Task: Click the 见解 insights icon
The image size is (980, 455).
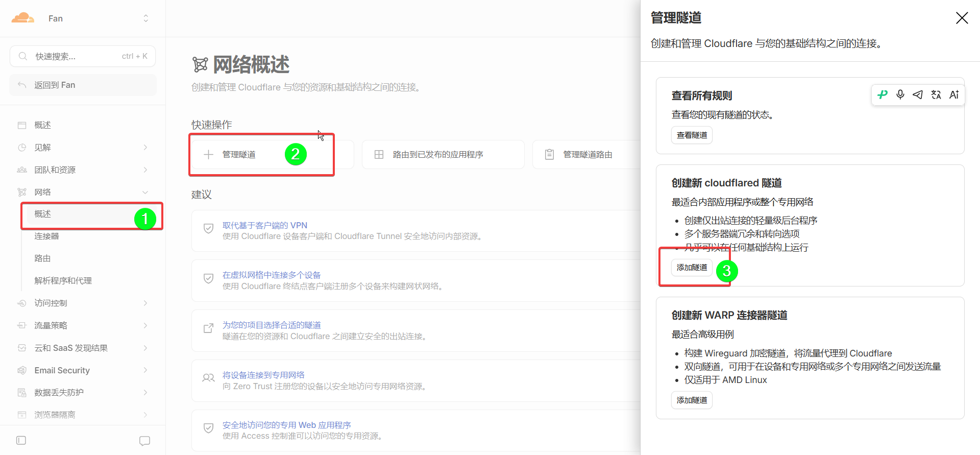Action: click(x=22, y=148)
